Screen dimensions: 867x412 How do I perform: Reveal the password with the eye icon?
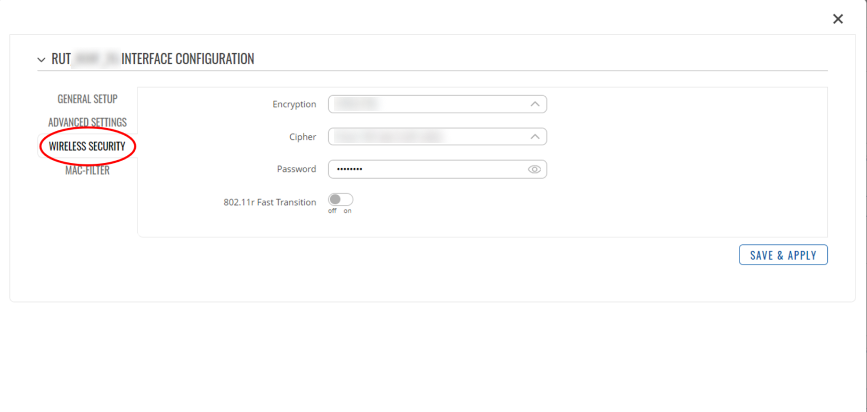(x=534, y=170)
